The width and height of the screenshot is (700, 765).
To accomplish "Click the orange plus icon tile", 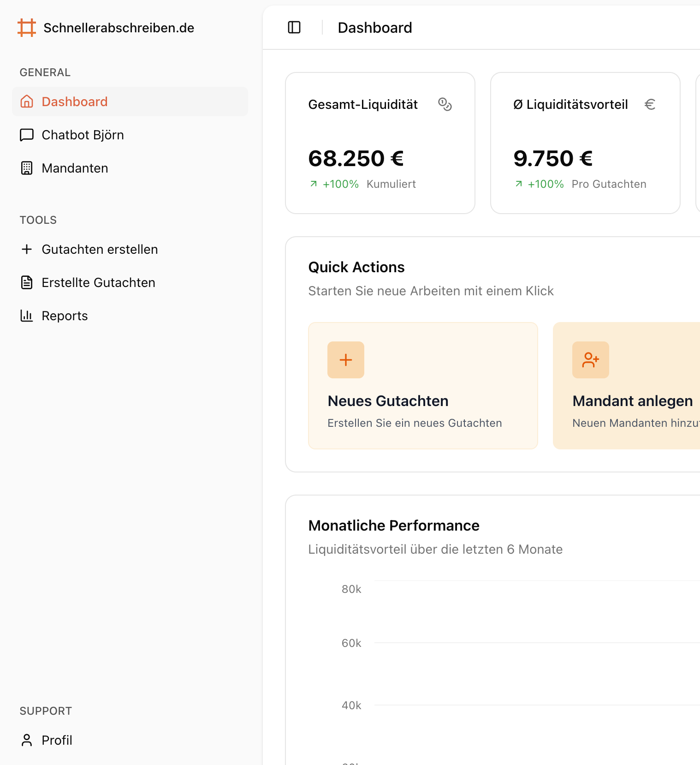I will pos(346,360).
